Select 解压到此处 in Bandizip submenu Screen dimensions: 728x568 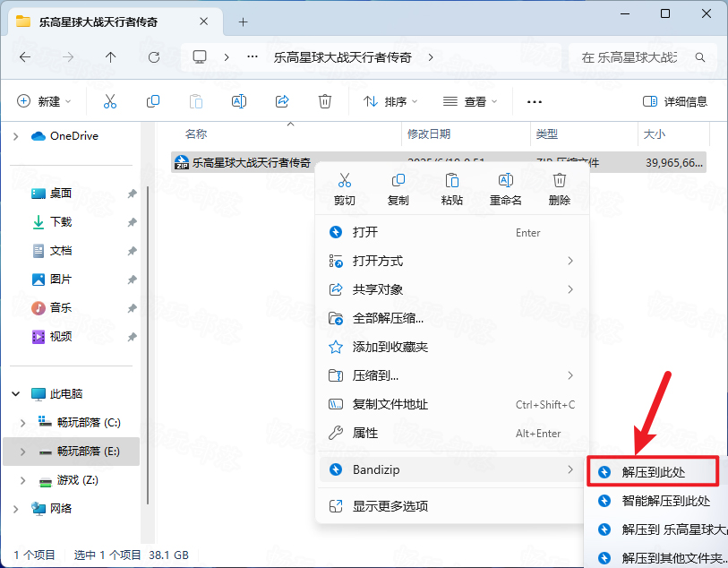click(x=654, y=472)
